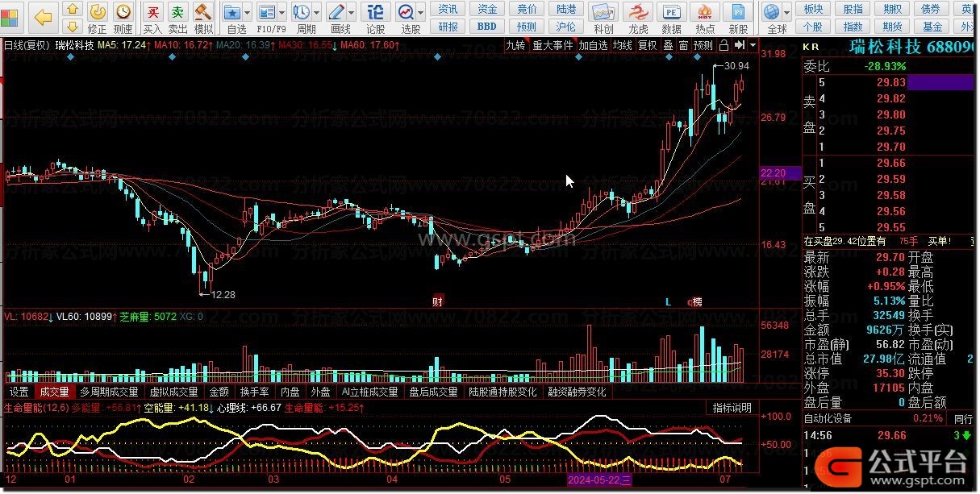Open the 科创 board chart icon
The image size is (980, 494).
coord(603,17)
